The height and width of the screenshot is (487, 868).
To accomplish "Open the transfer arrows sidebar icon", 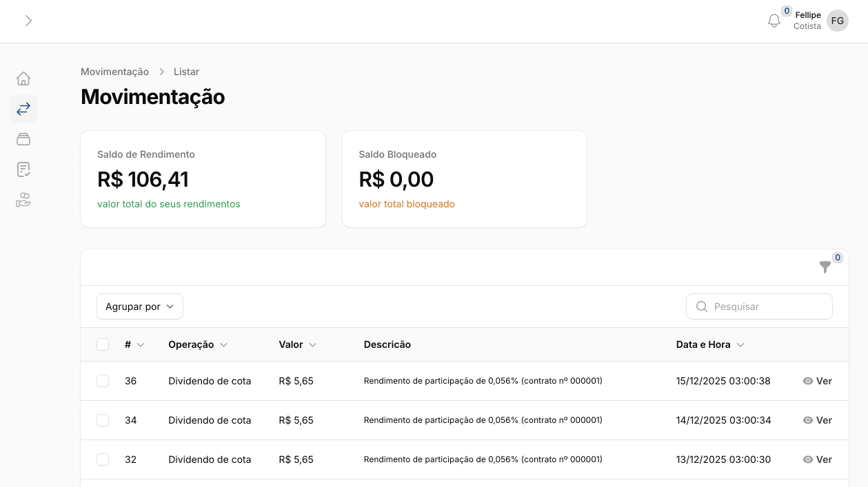I will 23,109.
